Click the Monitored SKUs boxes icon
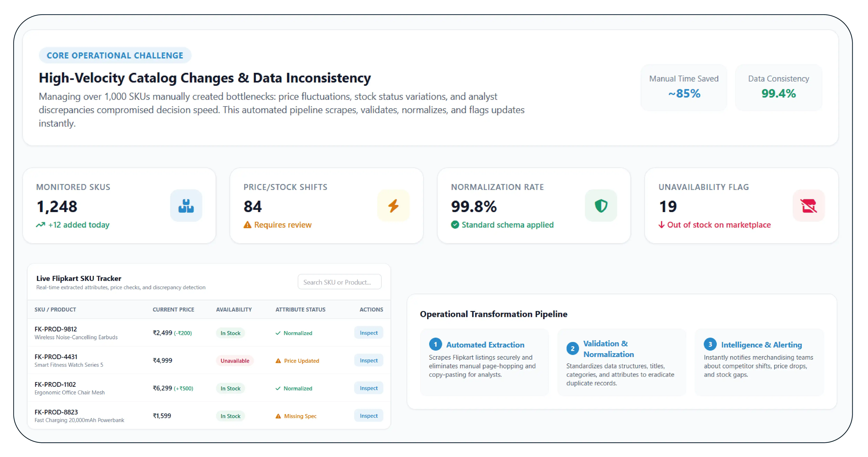 [186, 206]
